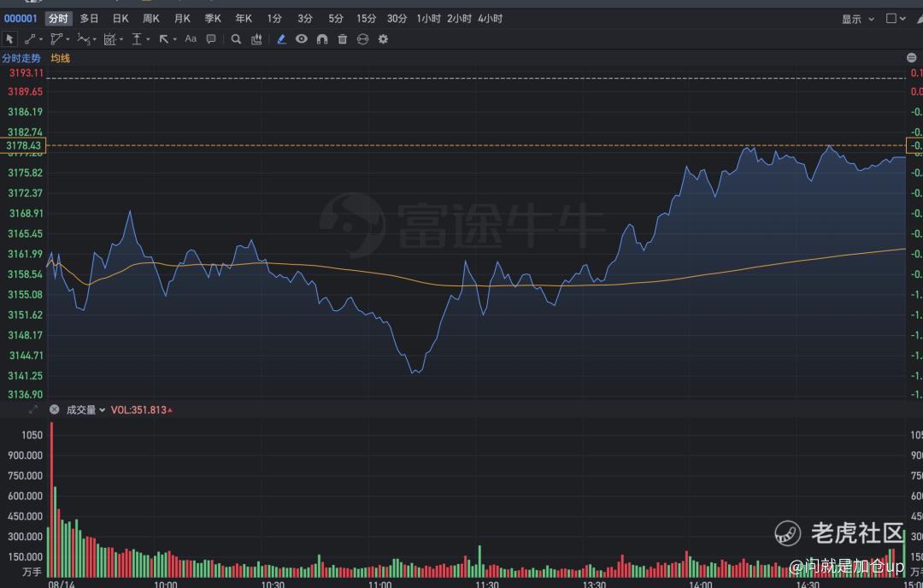Click the 08/14 date axis label
The image size is (923, 588).
(62, 584)
